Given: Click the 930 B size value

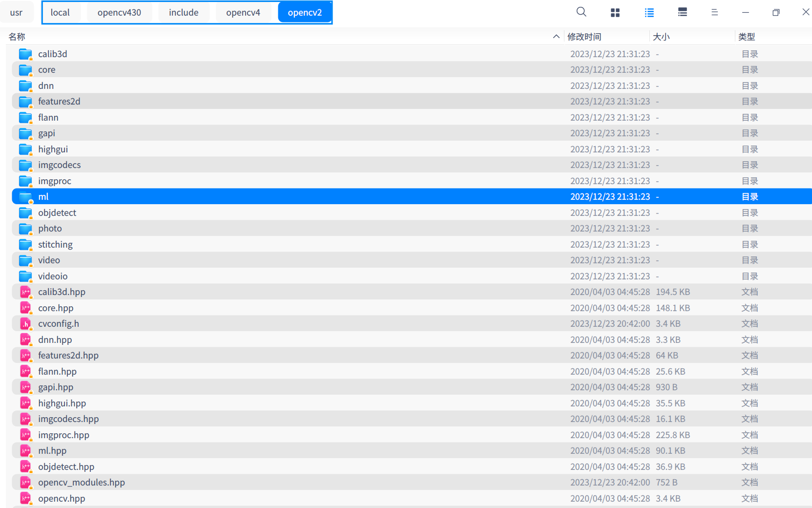Looking at the screenshot, I should tap(666, 387).
